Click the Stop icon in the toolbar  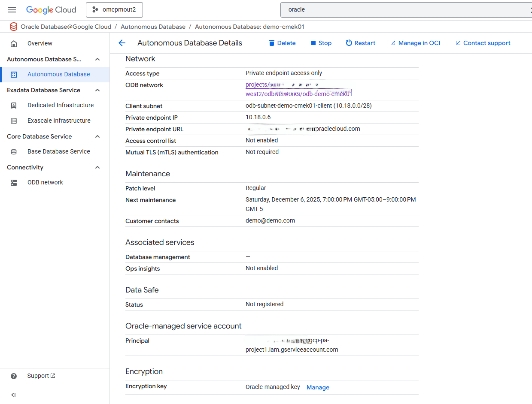(x=314, y=43)
